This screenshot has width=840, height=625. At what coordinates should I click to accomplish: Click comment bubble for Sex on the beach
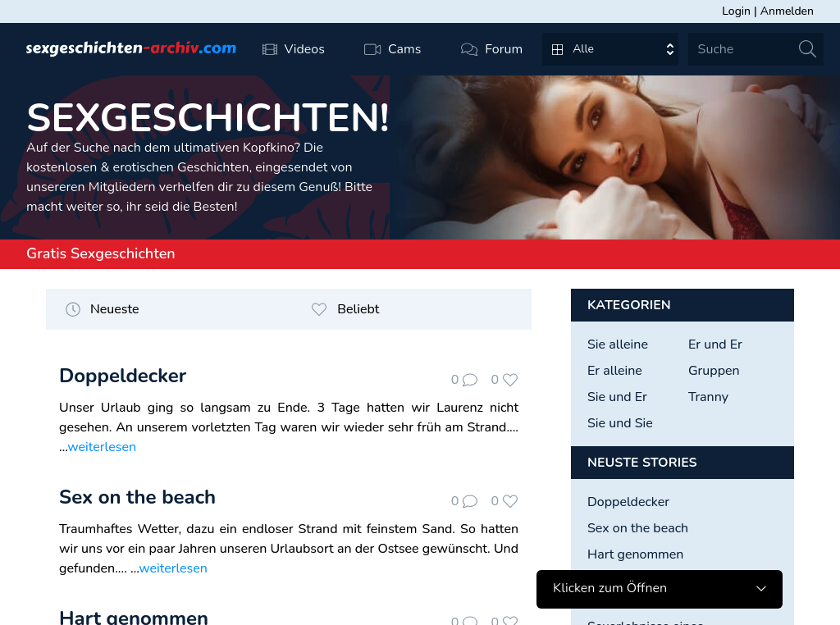[470, 501]
